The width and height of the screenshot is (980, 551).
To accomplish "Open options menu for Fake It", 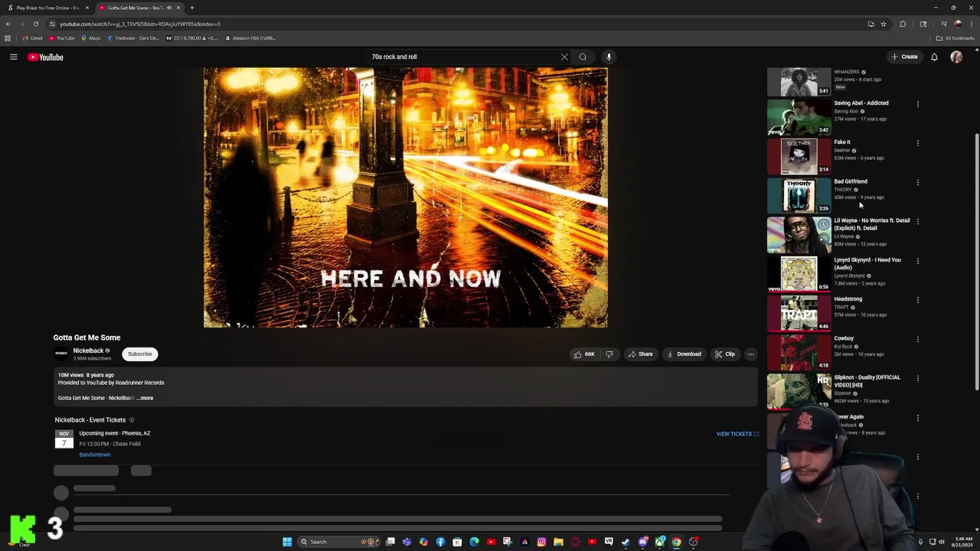I will point(918,143).
